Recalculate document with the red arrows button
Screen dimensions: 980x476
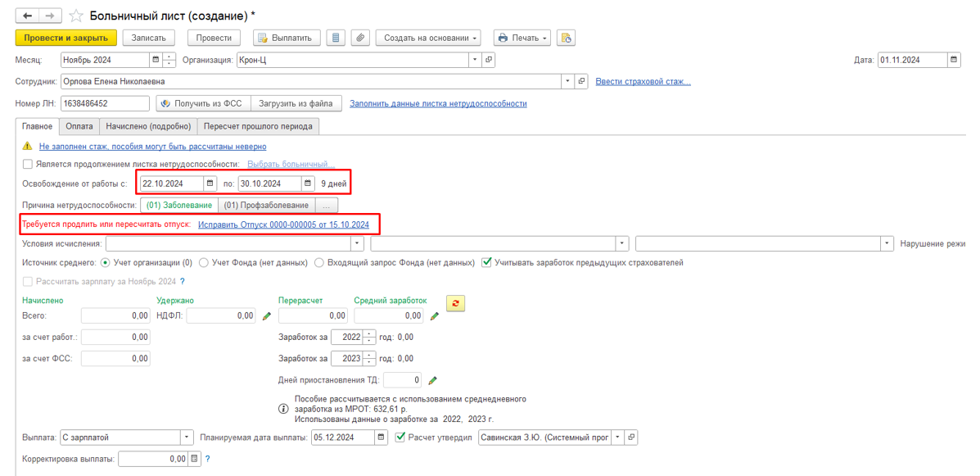pos(456,303)
